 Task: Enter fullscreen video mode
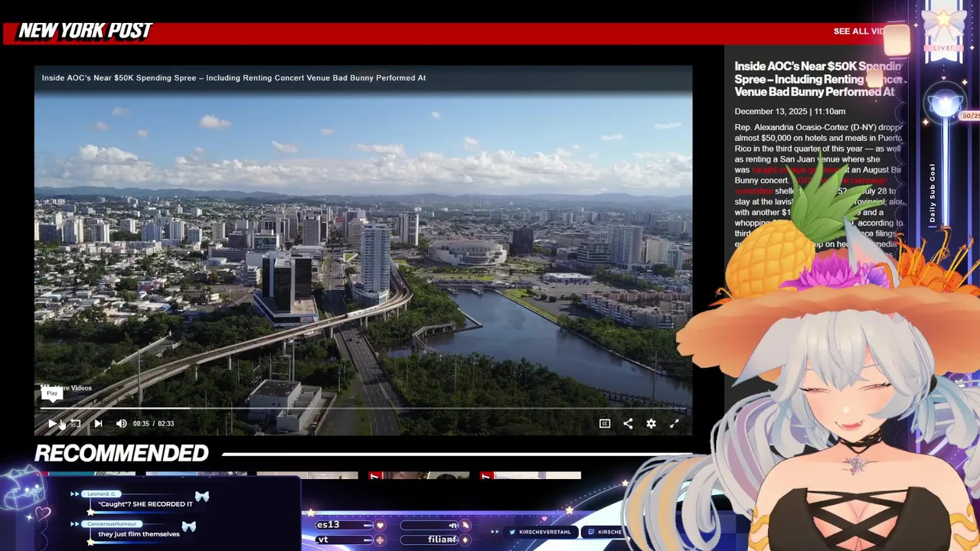click(x=675, y=423)
